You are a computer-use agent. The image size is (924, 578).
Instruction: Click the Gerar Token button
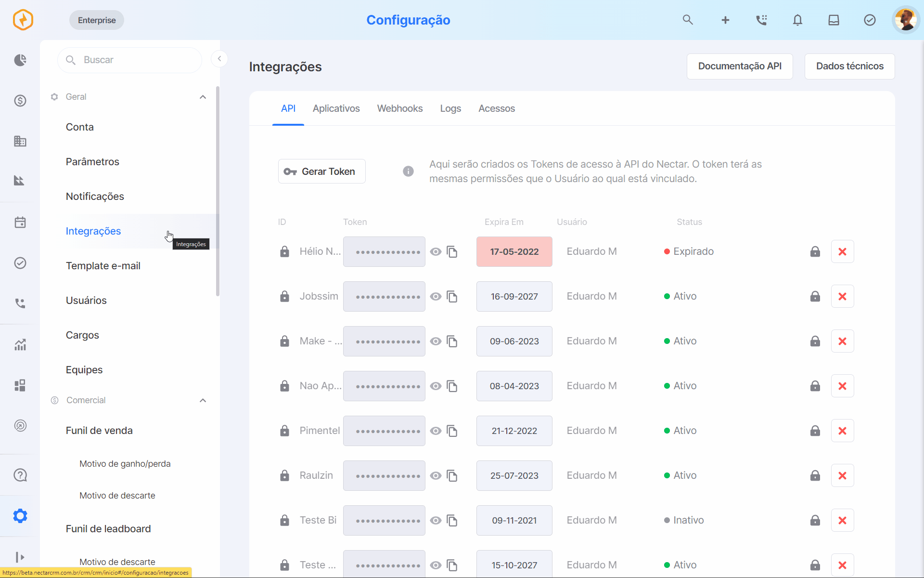click(322, 171)
